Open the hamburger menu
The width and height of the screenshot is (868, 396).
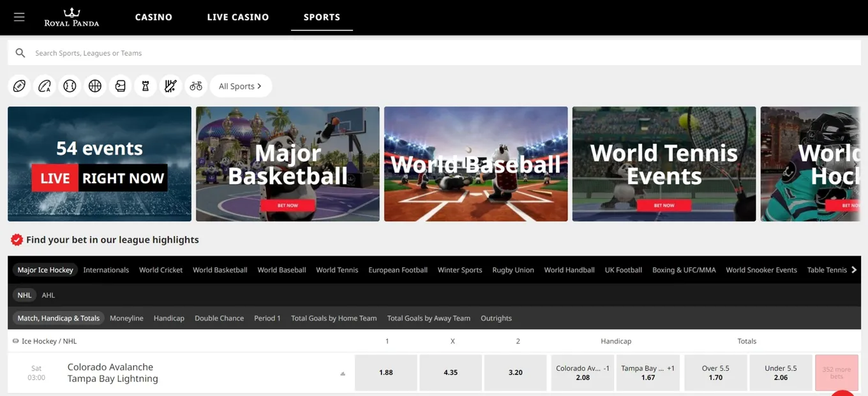point(19,17)
